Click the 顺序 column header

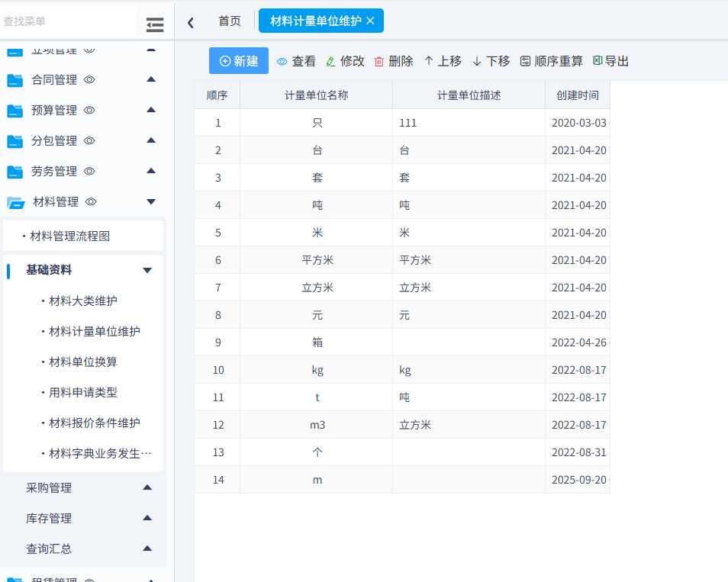pos(217,95)
